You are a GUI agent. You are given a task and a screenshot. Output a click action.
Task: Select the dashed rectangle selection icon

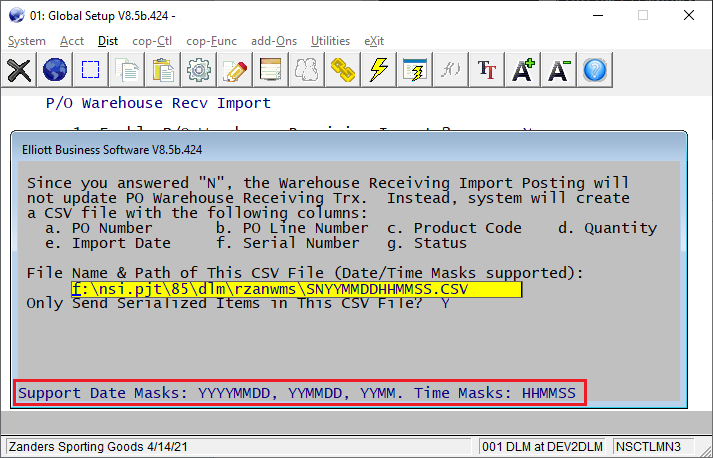click(90, 70)
